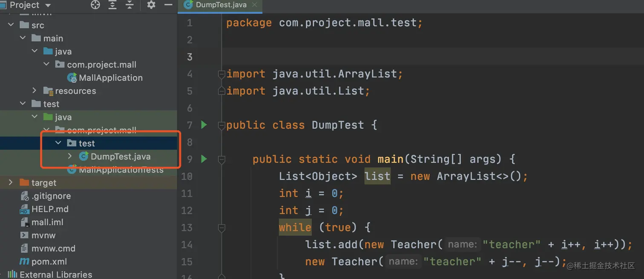Screen dimensions: 644x279
Task: Run DumpTest class via gutter arrow on line 7
Action: tap(204, 125)
